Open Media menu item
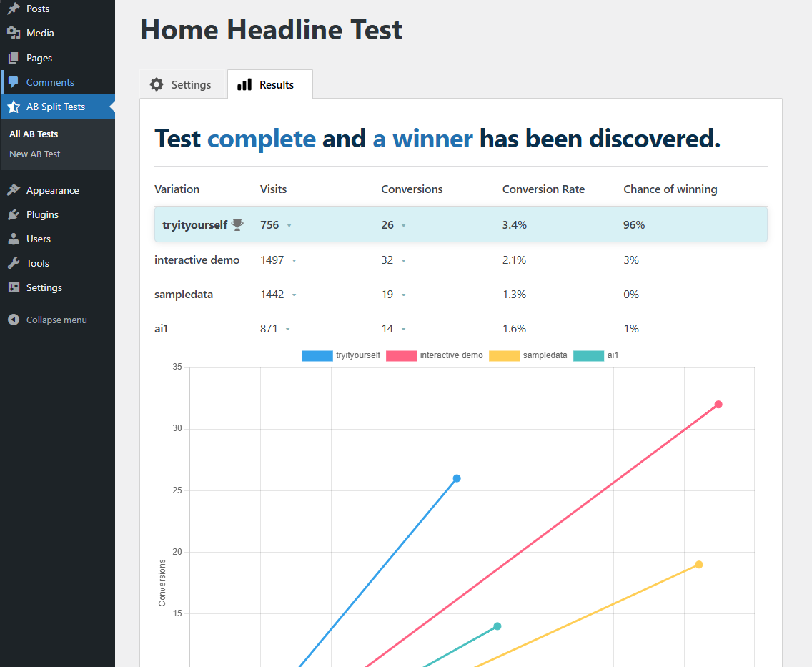The width and height of the screenshot is (812, 667). tap(57, 33)
